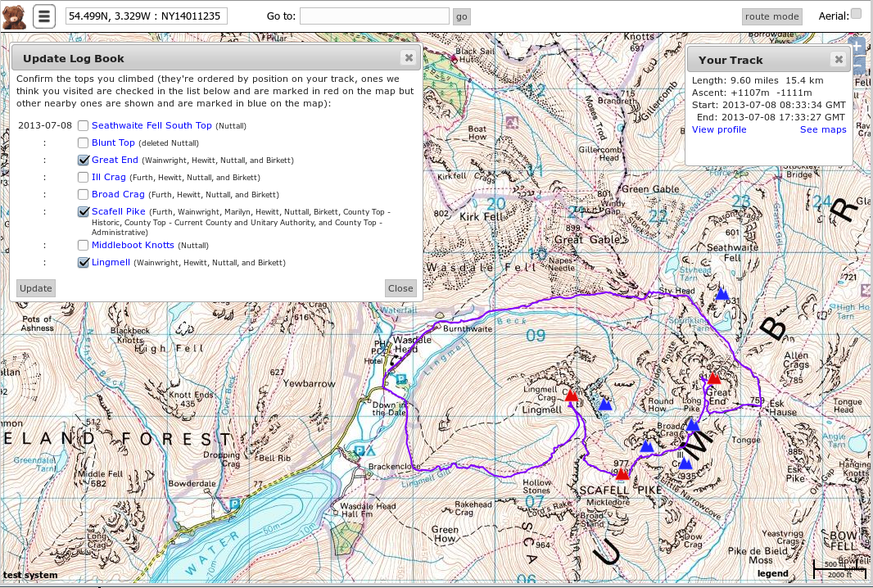Viewport: 873px width, 588px height.
Task: Click the Close button in the log book
Action: tap(400, 288)
